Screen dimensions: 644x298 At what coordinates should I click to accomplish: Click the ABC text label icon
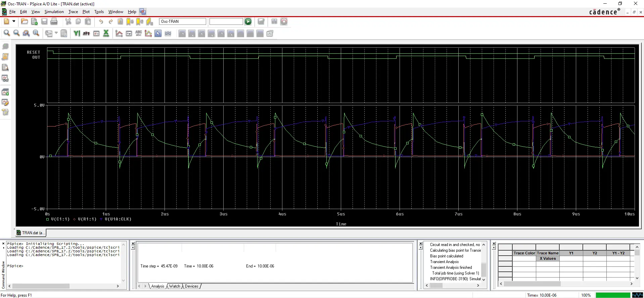[x=139, y=34]
